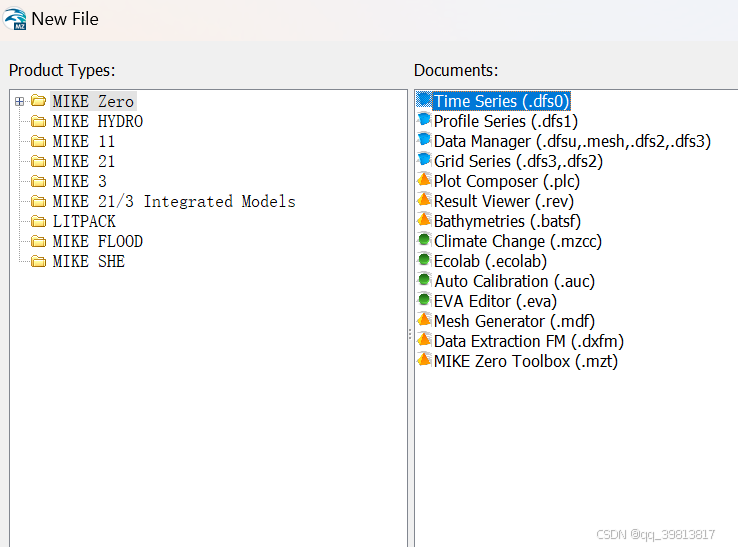
Task: Expand the MIKE Zero tree node
Action: coord(19,101)
